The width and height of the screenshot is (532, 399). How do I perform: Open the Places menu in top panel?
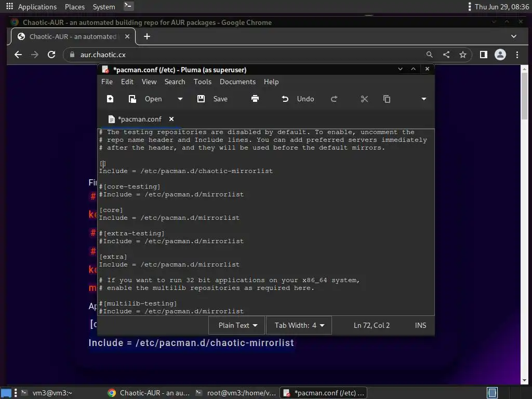coord(75,7)
